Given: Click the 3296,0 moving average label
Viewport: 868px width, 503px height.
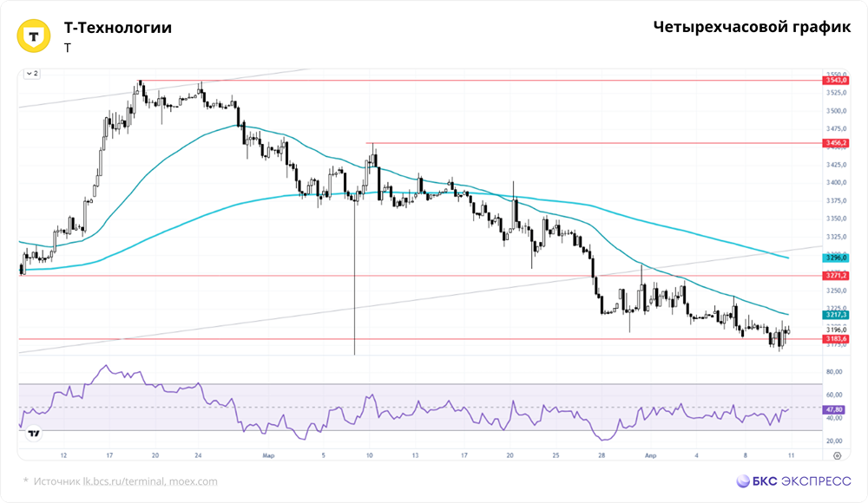Looking at the screenshot, I should pyautogui.click(x=836, y=258).
